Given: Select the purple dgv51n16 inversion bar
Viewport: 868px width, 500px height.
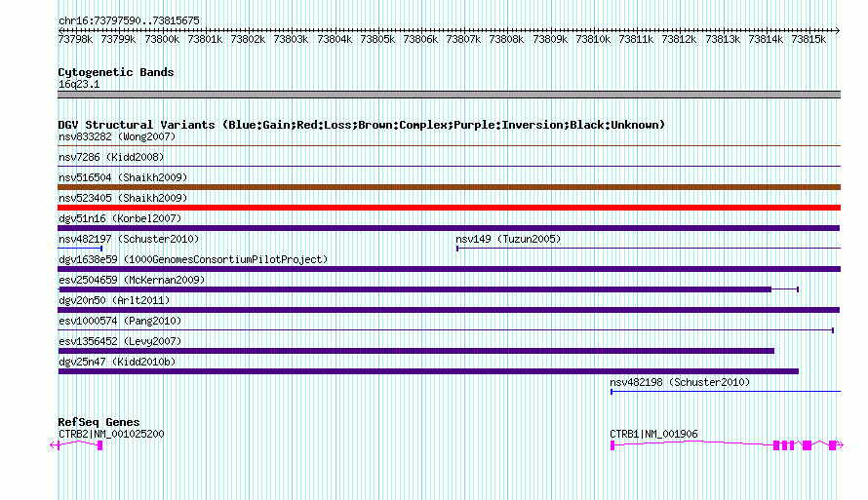Looking at the screenshot, I should [449, 228].
